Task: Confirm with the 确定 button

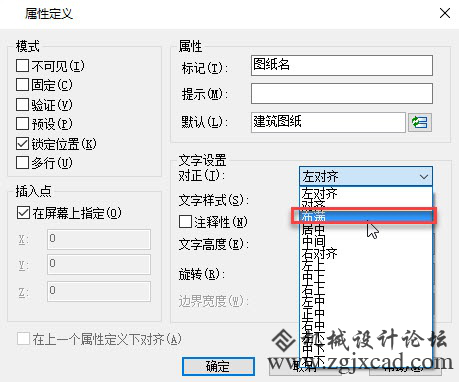Action: click(x=218, y=366)
